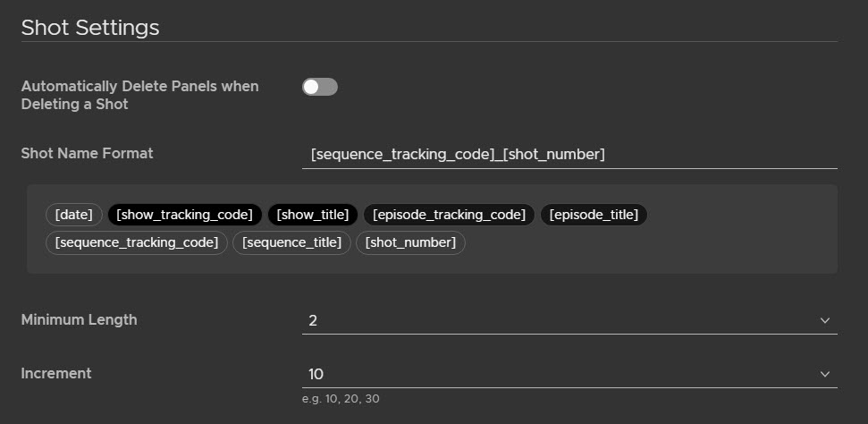Insert the [sequence_tracking_code] token
868x424 pixels.
coord(137,242)
